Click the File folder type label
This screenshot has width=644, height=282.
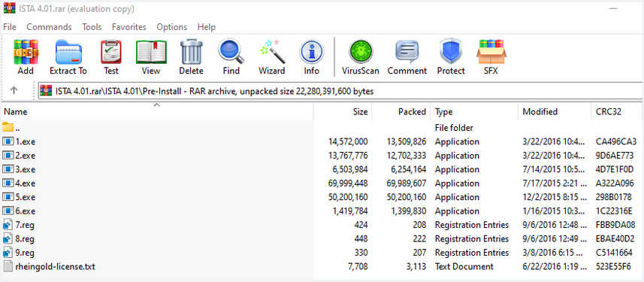(x=454, y=128)
